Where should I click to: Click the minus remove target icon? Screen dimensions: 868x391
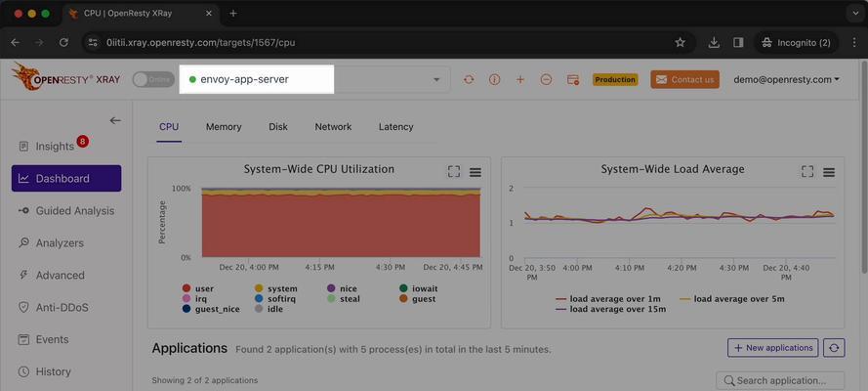pos(546,80)
